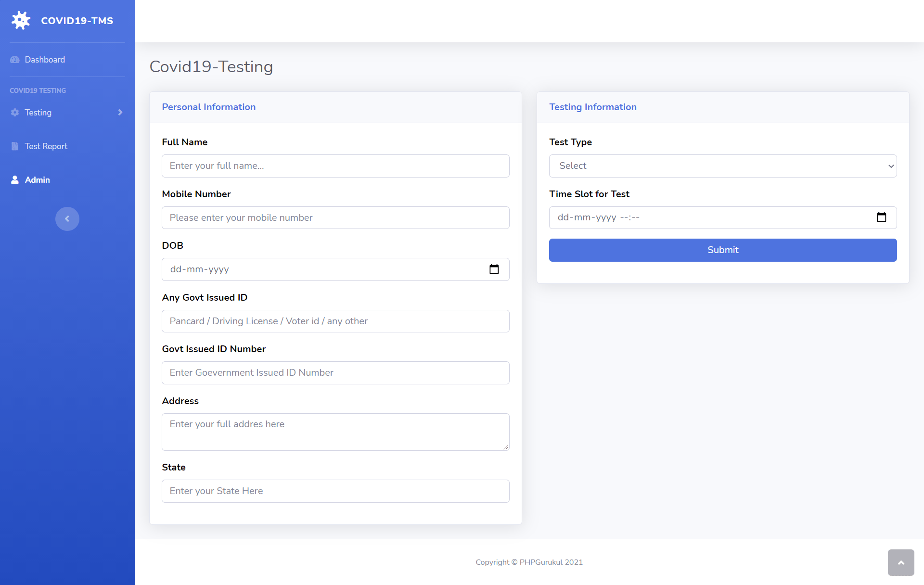Open the DOB calendar picker icon
The height and width of the screenshot is (585, 924).
(x=494, y=269)
